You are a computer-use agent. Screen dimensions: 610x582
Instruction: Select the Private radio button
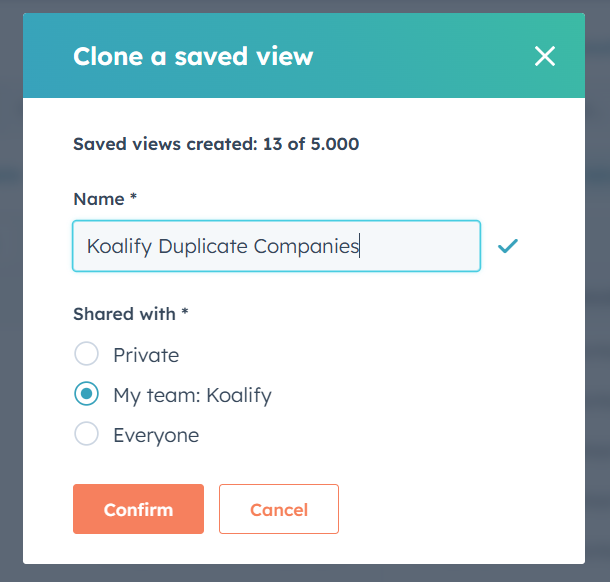(87, 354)
